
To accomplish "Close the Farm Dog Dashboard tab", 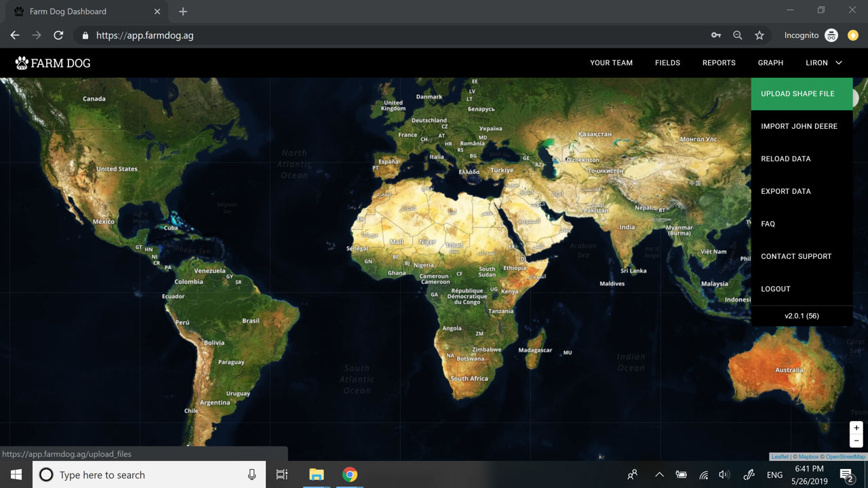I will pos(157,12).
